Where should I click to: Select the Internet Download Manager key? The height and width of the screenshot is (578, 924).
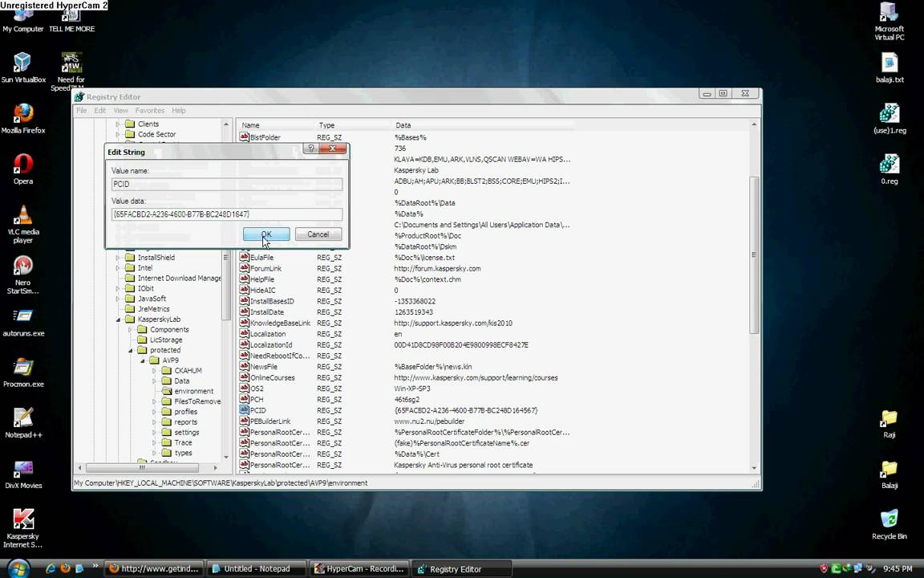point(179,279)
